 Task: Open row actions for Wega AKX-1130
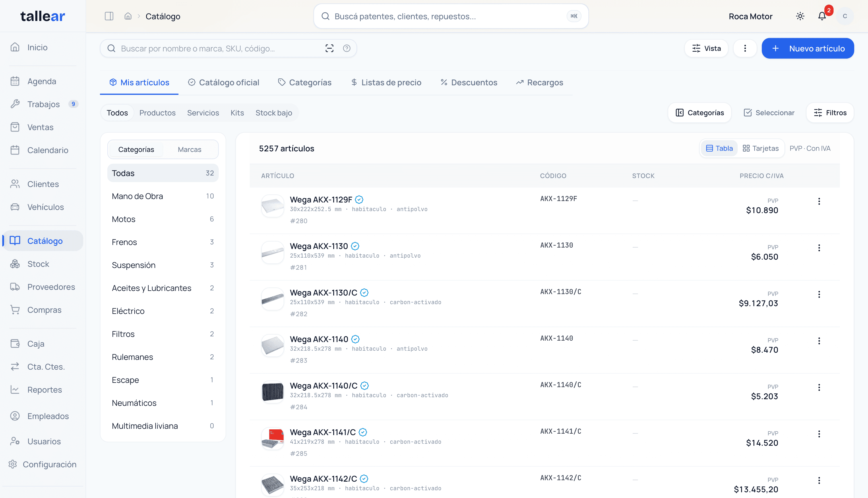click(x=819, y=248)
